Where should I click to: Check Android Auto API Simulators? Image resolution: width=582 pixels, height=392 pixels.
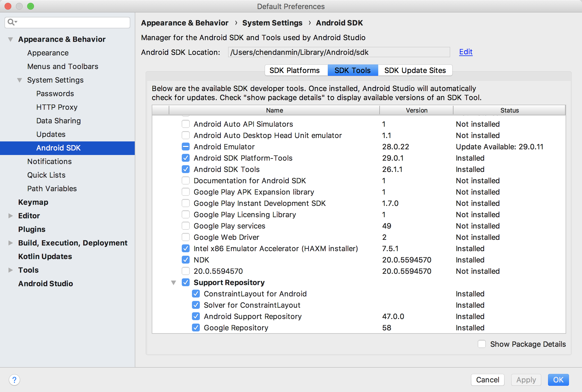tap(186, 124)
